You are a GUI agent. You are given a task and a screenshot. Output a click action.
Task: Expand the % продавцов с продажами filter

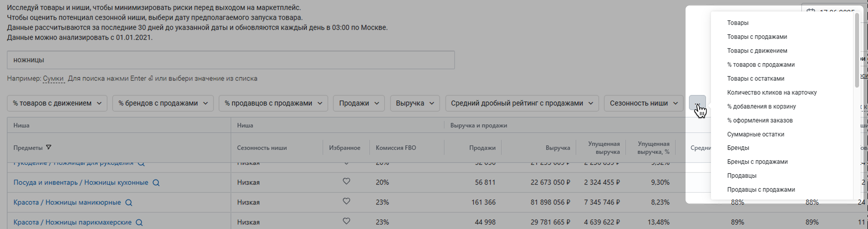click(273, 103)
